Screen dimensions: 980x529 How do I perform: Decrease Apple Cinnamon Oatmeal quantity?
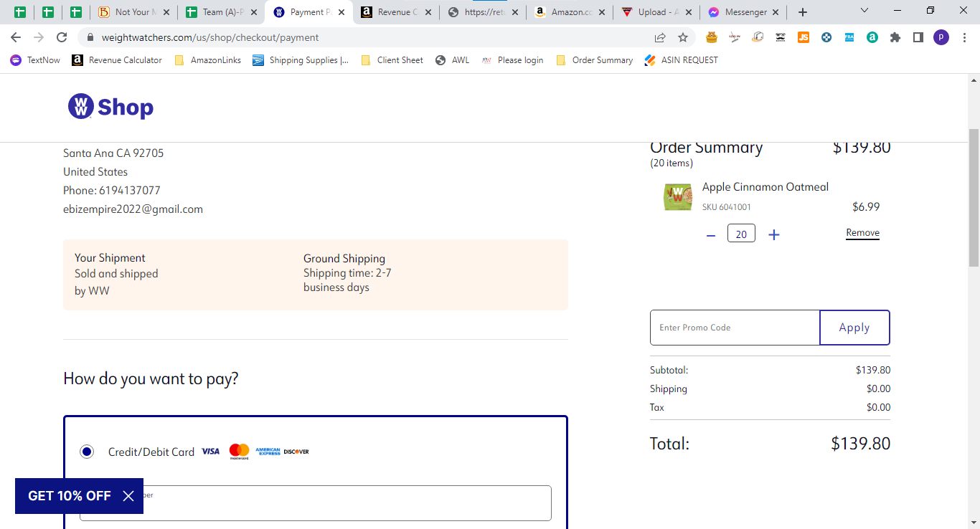point(711,235)
